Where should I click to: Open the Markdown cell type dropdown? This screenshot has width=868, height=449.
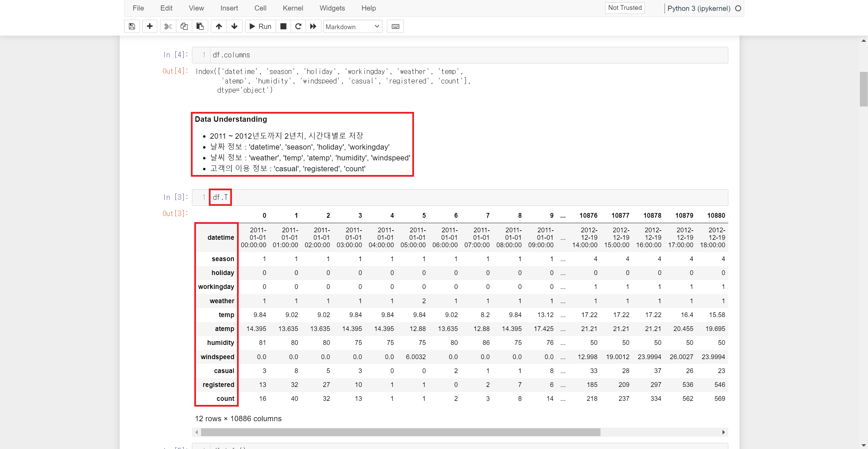353,26
